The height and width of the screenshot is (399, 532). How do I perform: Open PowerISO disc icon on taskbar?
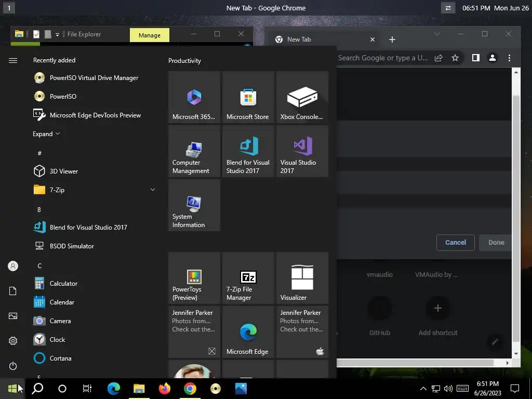pyautogui.click(x=216, y=389)
